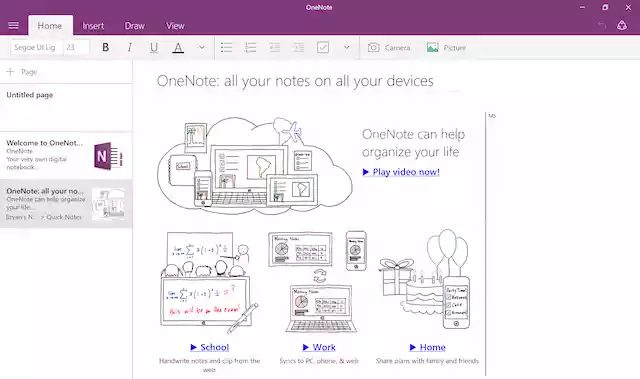Decrease indent of the paragraph
The width and height of the screenshot is (640, 379).
point(275,47)
